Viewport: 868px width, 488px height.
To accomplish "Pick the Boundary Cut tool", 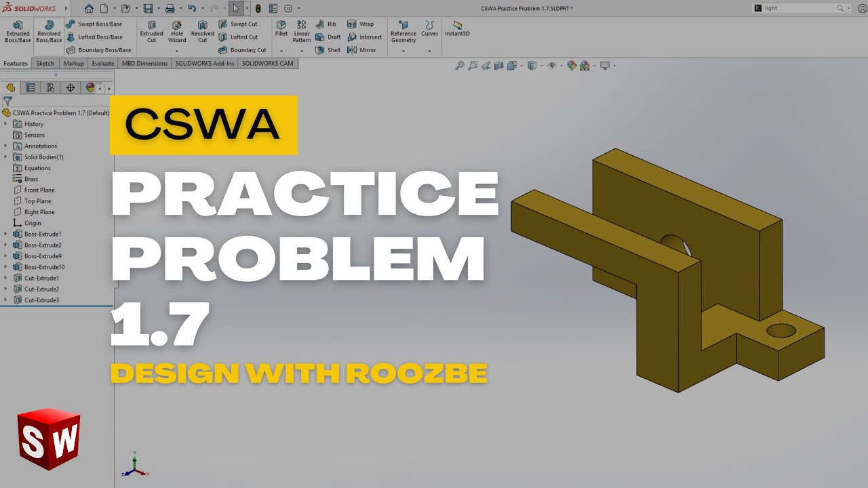I will click(242, 49).
